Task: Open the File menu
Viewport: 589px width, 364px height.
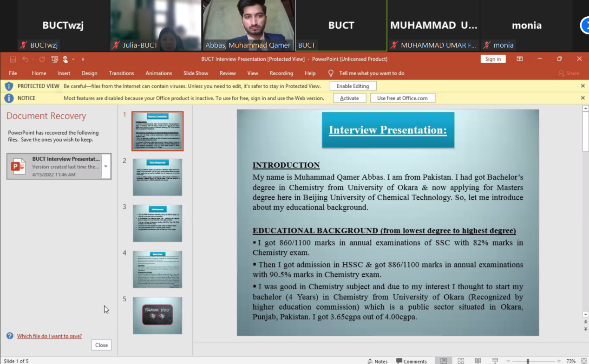Action: 13,73
